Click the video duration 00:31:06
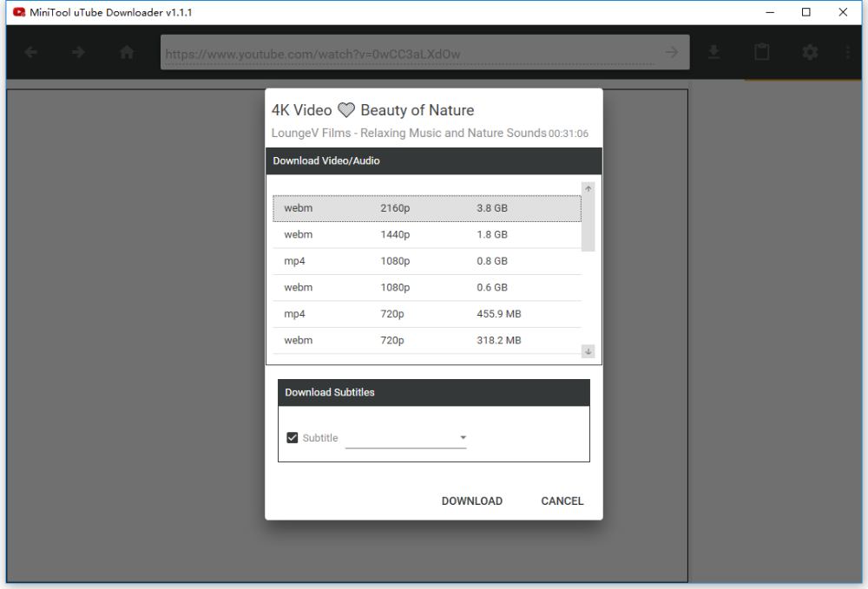Viewport: 868px width, 589px height. click(x=569, y=134)
